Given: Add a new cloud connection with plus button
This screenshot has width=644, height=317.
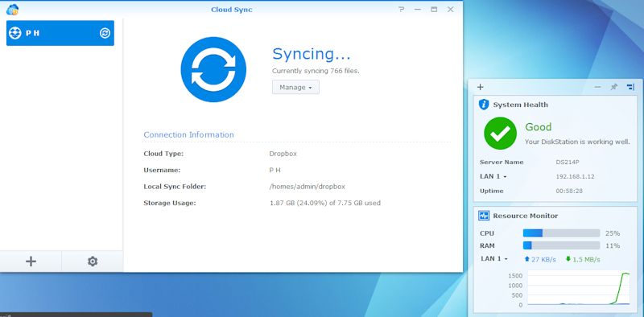Looking at the screenshot, I should click(x=31, y=261).
